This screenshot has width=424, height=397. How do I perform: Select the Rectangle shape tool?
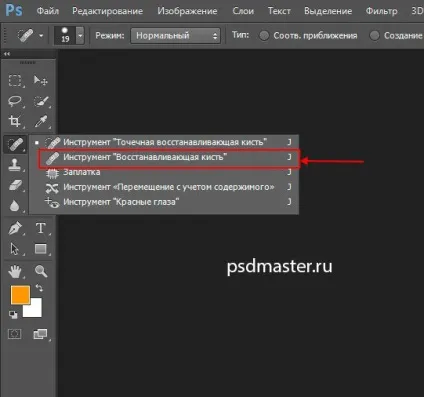[x=41, y=249]
